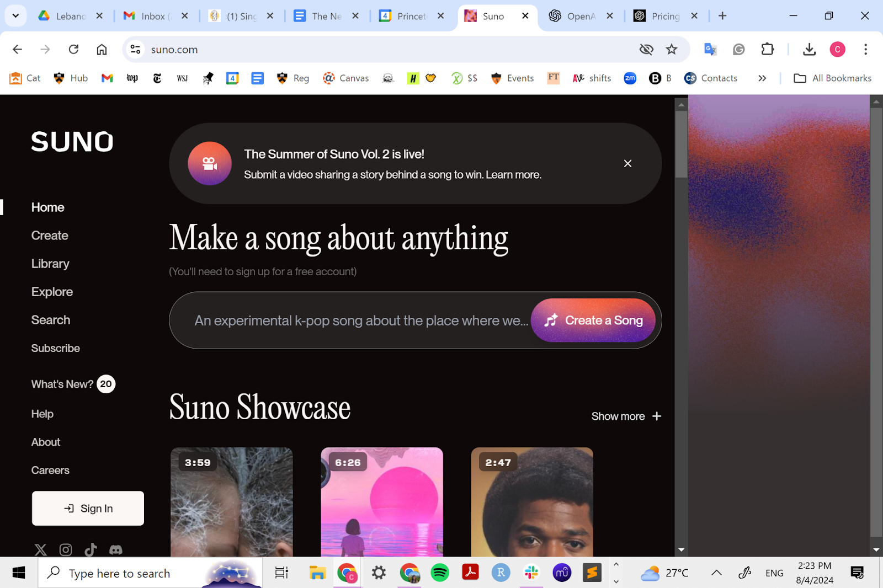Open the About link
883x588 pixels.
(46, 442)
